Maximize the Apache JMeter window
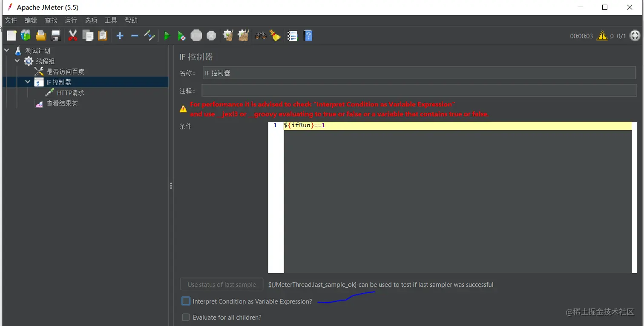Viewport: 644px width, 326px height. (605, 7)
